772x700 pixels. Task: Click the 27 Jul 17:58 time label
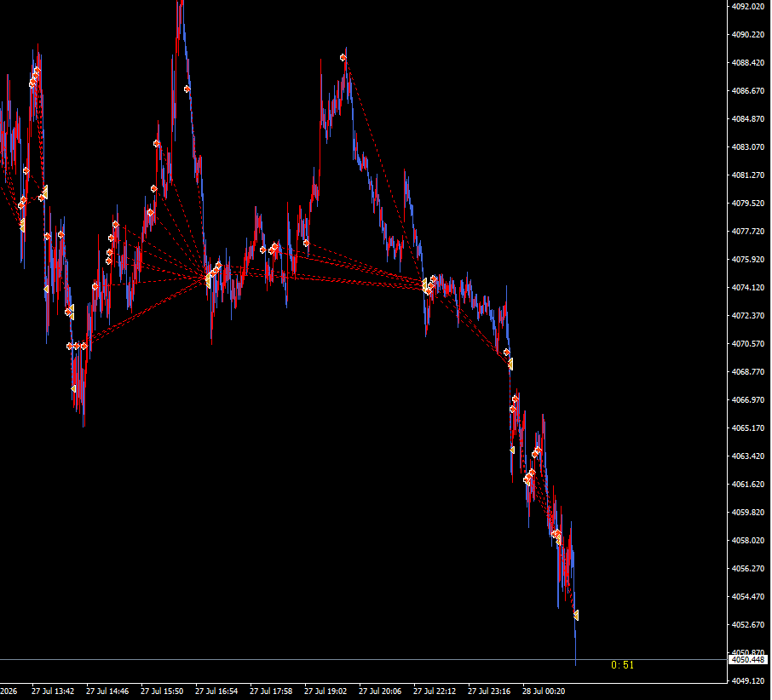coord(271,691)
